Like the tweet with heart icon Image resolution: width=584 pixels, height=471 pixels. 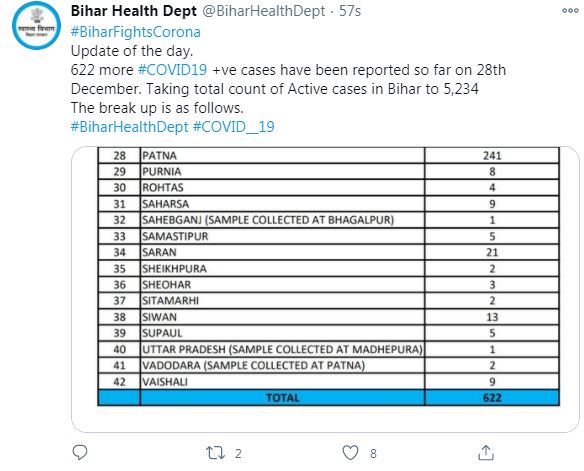tap(350, 453)
